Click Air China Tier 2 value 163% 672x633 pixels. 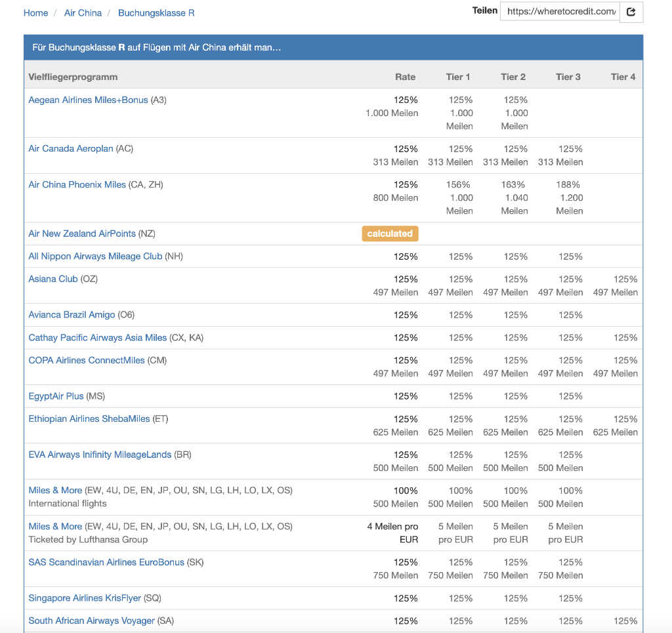[513, 184]
